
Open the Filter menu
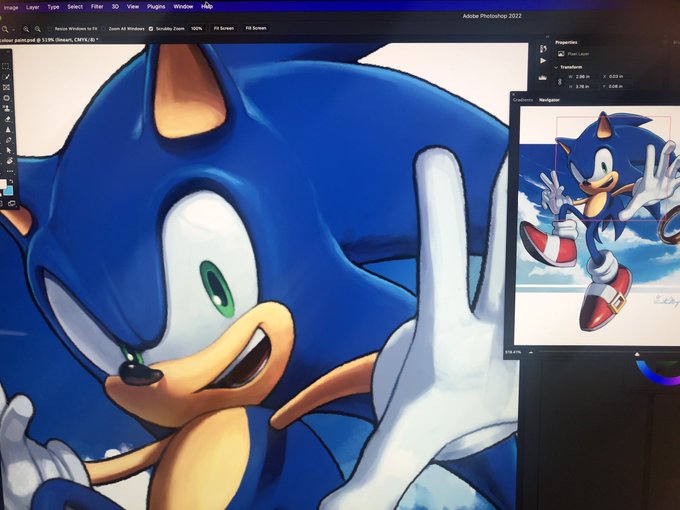click(x=97, y=7)
